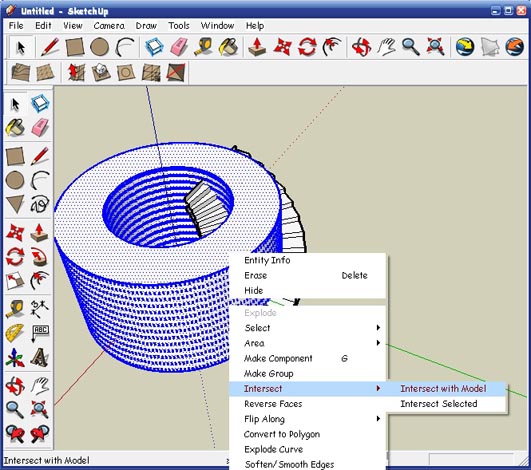Choose the Sandbox Flip Edge tool
Viewport: 531px width, 470px height.
176,72
